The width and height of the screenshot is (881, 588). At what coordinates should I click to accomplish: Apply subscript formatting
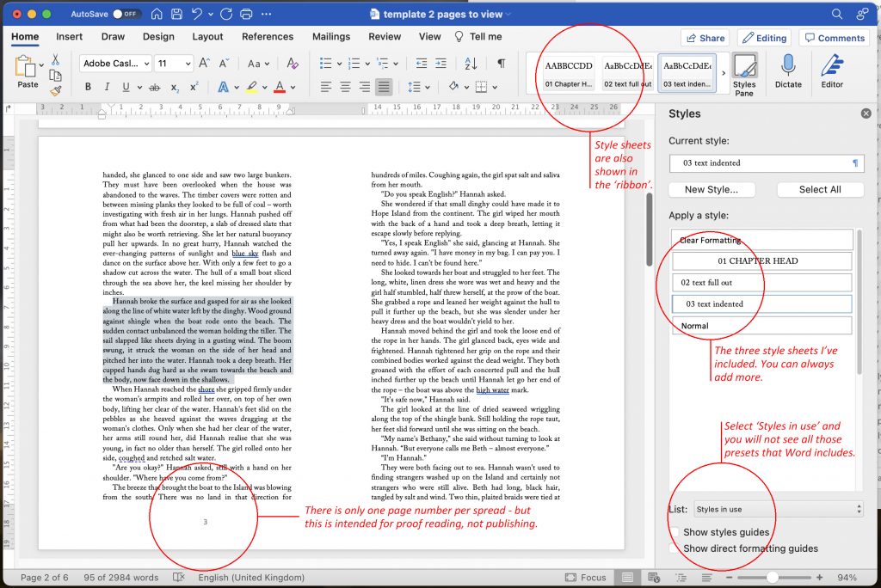click(175, 87)
